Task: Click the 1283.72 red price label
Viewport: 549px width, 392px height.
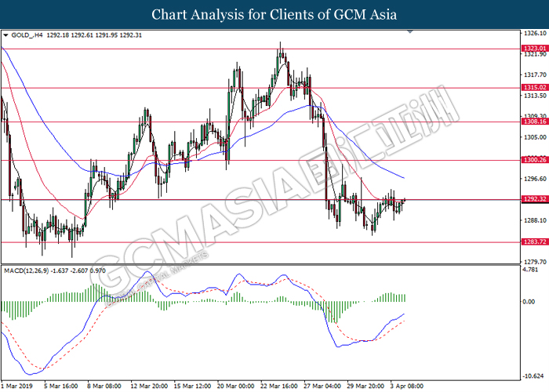Action: pos(534,241)
